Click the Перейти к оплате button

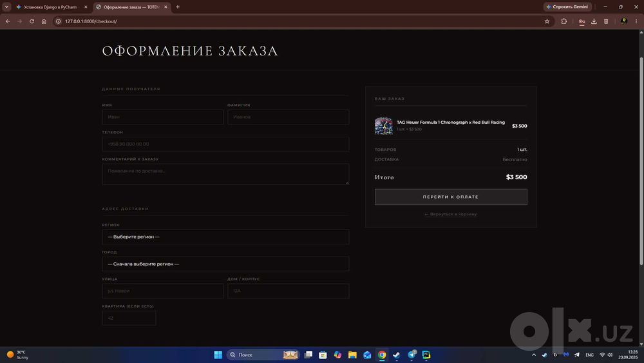click(451, 197)
